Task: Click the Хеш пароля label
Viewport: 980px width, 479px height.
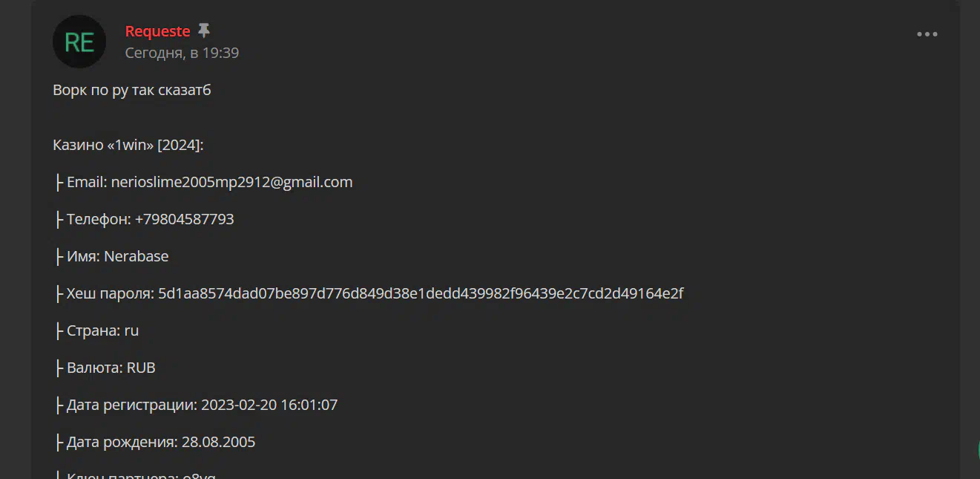Action: (x=111, y=293)
